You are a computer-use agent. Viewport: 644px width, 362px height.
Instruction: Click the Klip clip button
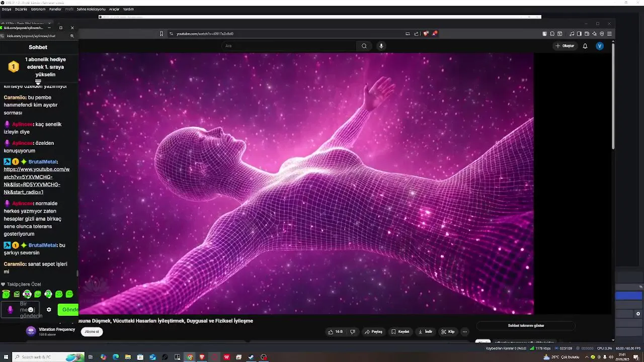pos(448,332)
